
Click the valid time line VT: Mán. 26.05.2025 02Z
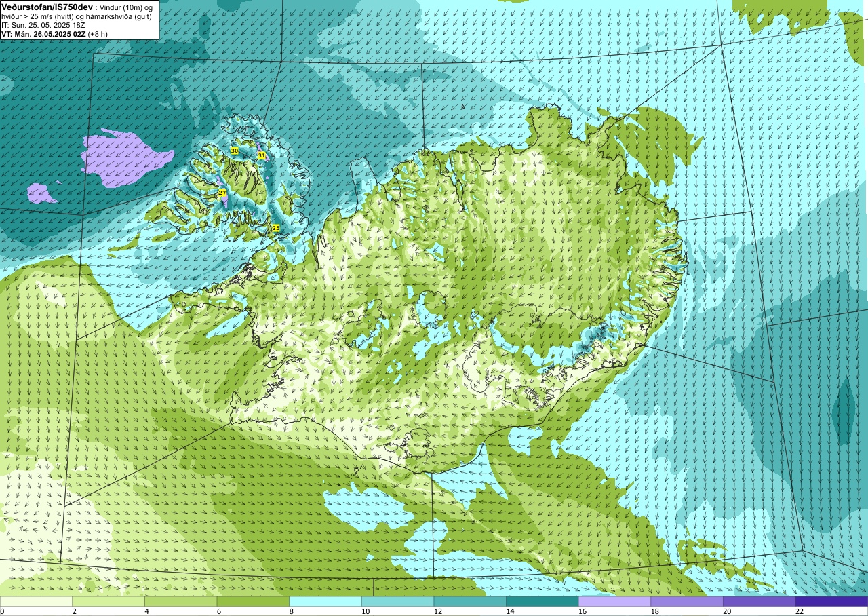coord(54,33)
